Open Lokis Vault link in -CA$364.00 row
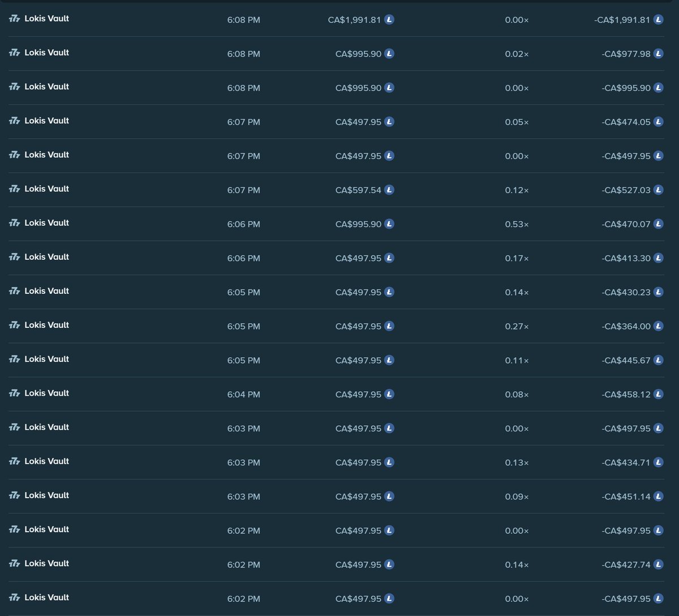679x616 pixels. pos(47,325)
